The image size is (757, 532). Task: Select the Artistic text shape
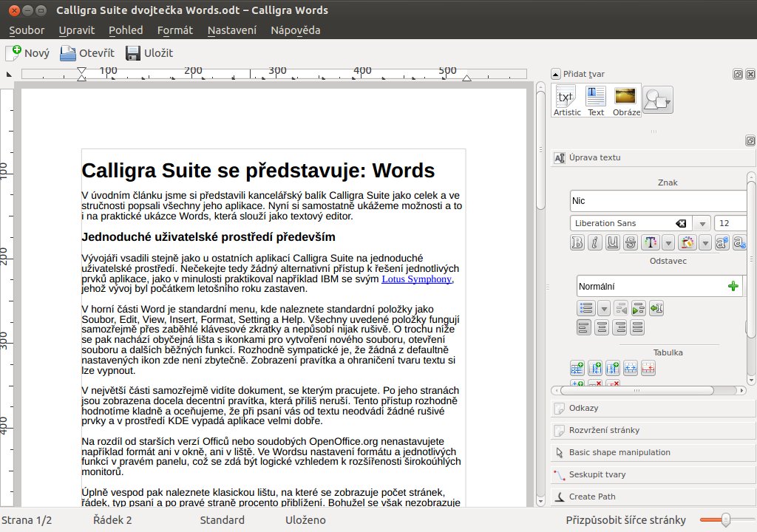(x=567, y=100)
